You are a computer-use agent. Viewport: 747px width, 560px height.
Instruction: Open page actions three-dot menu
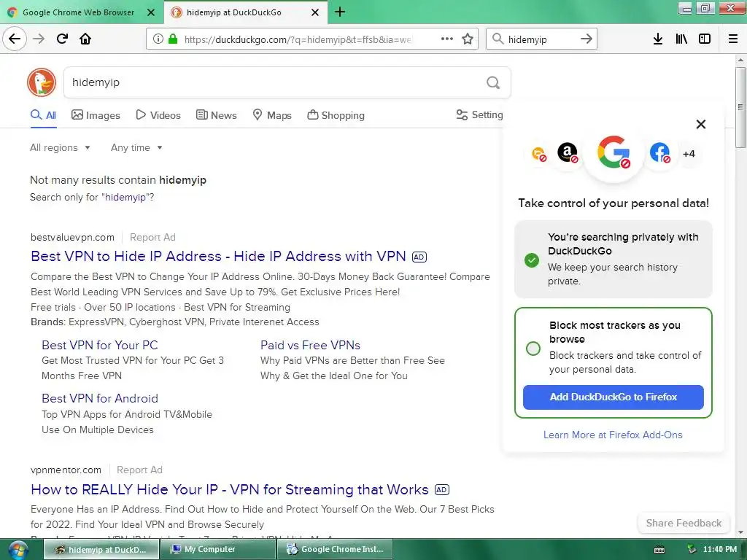447,39
